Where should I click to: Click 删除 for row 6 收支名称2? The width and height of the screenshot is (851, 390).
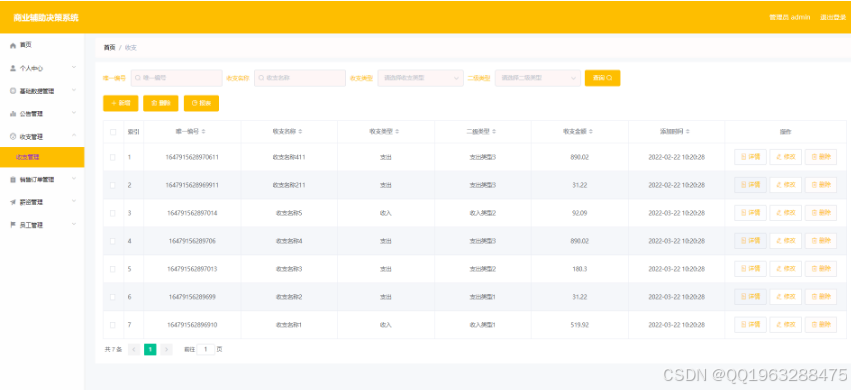(821, 297)
